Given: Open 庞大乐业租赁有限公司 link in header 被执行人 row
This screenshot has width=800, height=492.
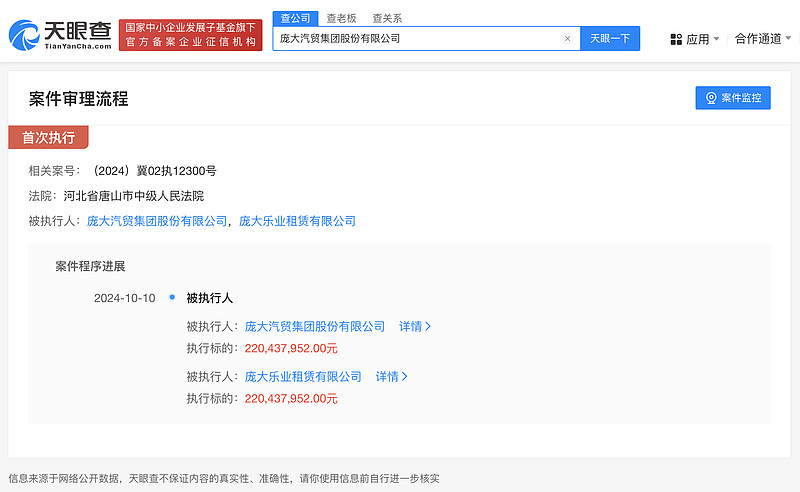Looking at the screenshot, I should (297, 221).
